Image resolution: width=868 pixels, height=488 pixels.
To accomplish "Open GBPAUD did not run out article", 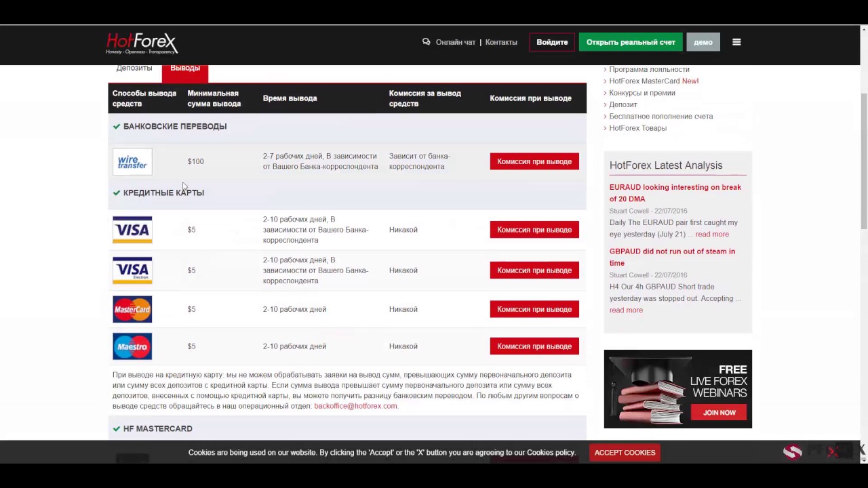I will [672, 257].
